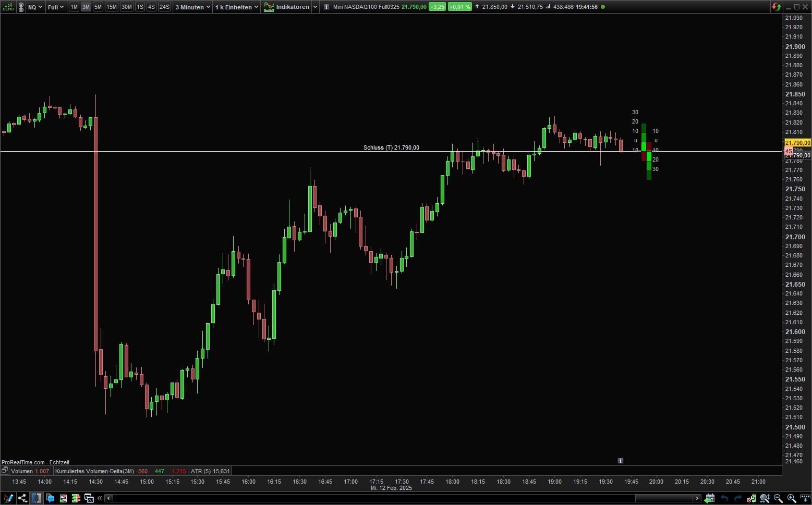Viewport: 812px width, 505px height.
Task: Expand the 3 Minuten interval dropdown
Action: pos(192,7)
